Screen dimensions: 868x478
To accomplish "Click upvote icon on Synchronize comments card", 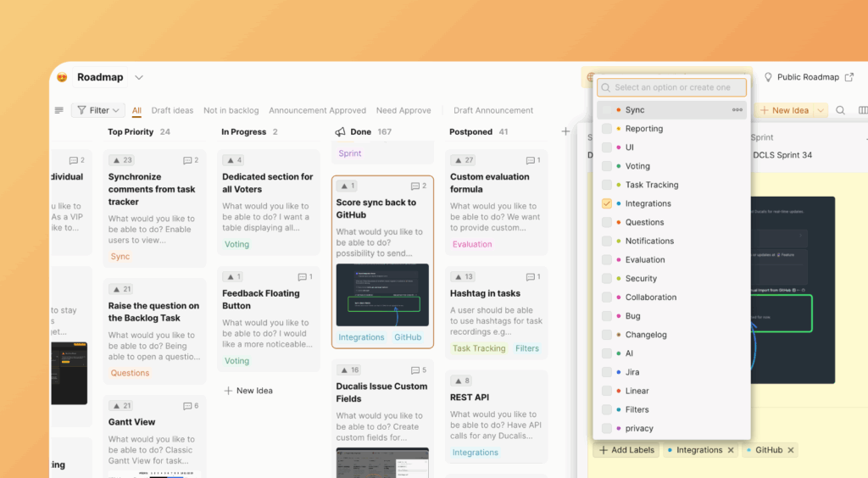I will pyautogui.click(x=116, y=160).
